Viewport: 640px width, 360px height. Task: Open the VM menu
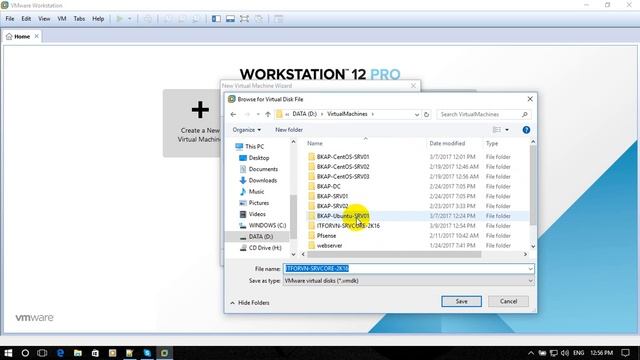point(62,19)
